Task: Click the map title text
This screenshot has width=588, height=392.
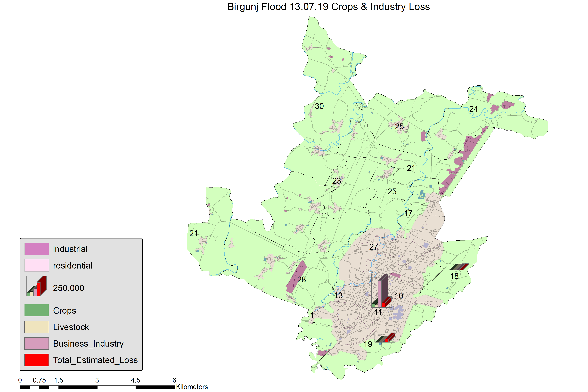Action: [x=328, y=7]
